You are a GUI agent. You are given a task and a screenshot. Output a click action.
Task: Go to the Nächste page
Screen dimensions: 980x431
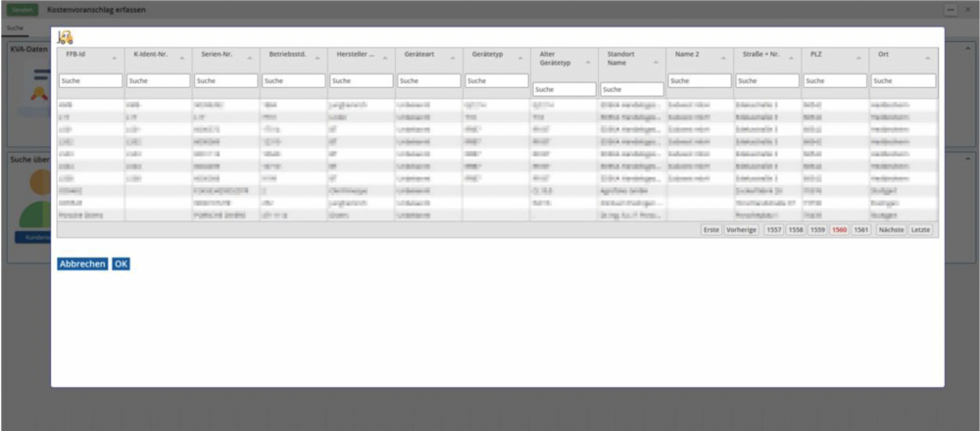[891, 230]
